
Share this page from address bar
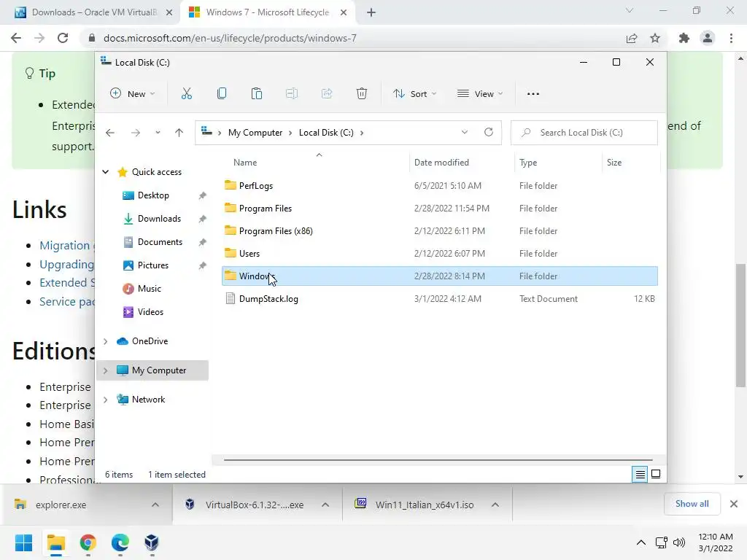632,38
